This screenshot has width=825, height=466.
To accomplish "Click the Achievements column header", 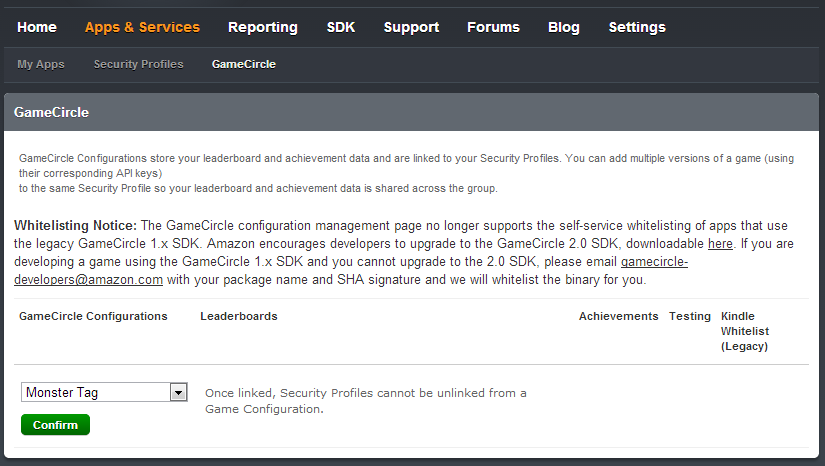I will [618, 316].
